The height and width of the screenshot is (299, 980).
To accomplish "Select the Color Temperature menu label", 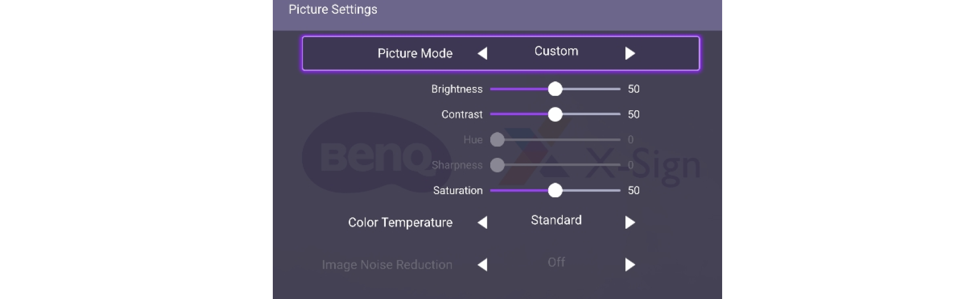I will (400, 223).
